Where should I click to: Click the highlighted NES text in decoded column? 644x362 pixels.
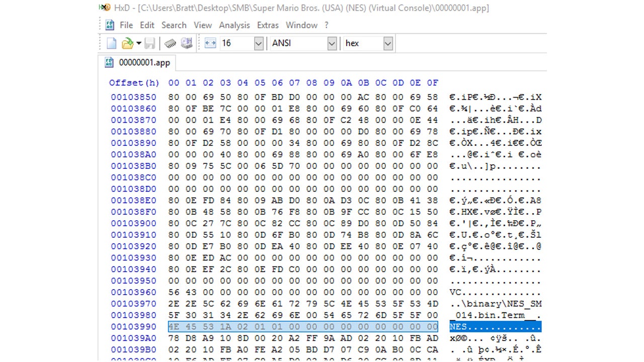tap(458, 327)
